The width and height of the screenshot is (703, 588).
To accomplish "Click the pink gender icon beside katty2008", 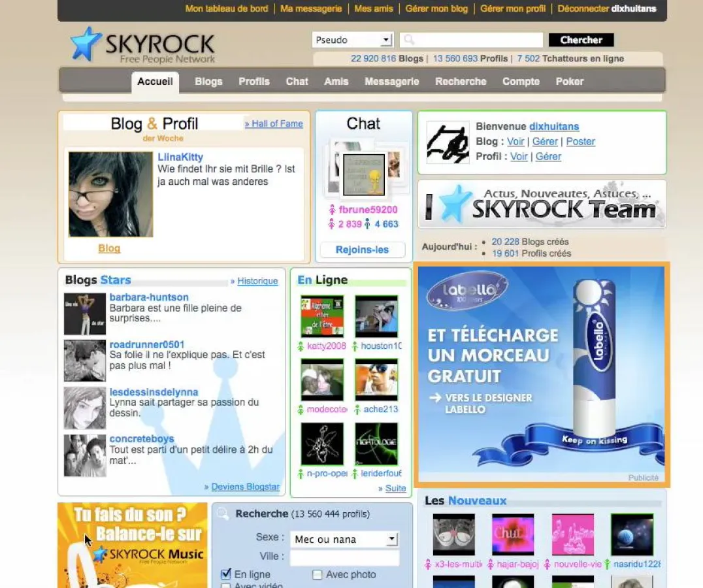I will 301,346.
